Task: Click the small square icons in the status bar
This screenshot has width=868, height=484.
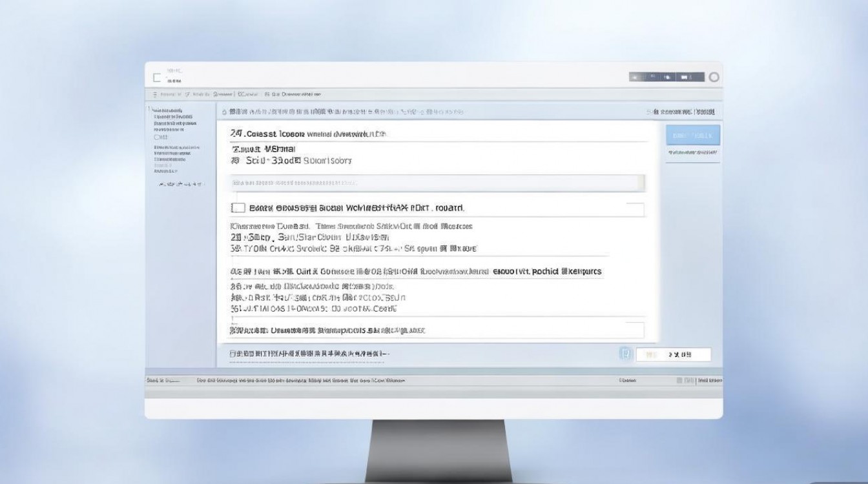Action: pos(681,381)
